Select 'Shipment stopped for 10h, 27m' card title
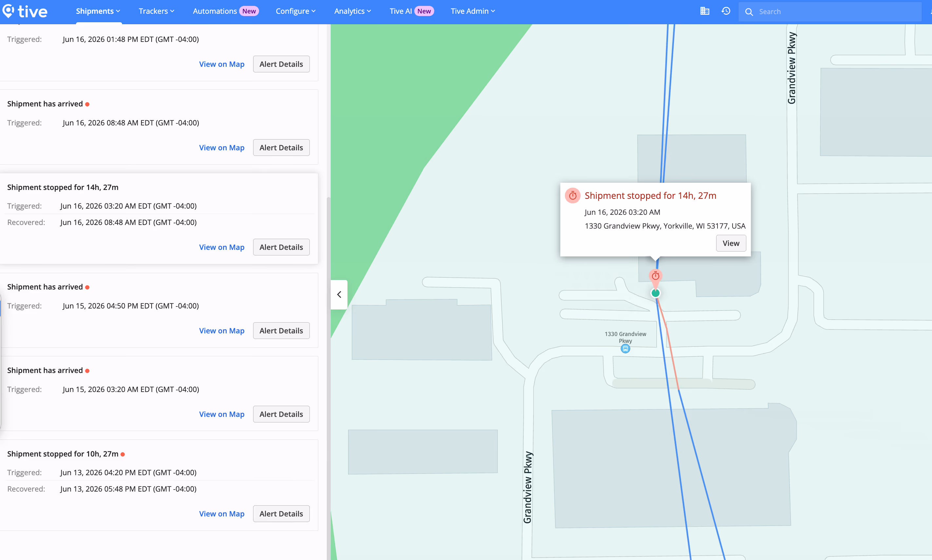 coord(63,454)
